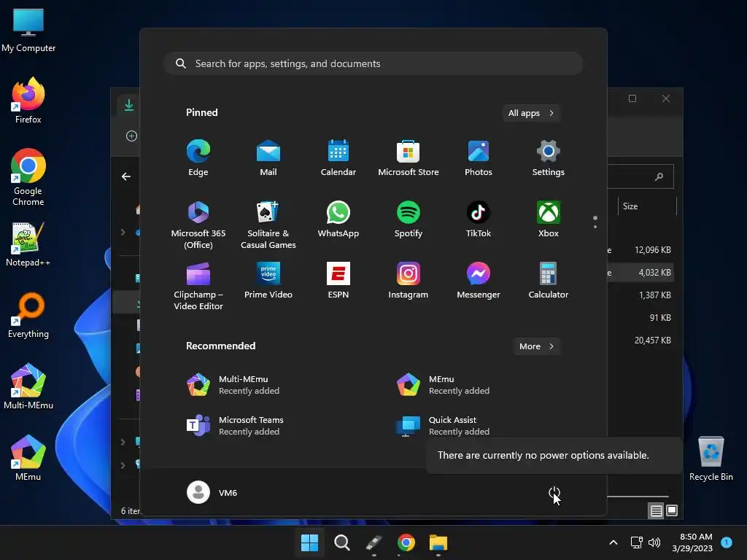Launch Instagram from Pinned
This screenshot has height=560, width=747.
coord(409,281)
